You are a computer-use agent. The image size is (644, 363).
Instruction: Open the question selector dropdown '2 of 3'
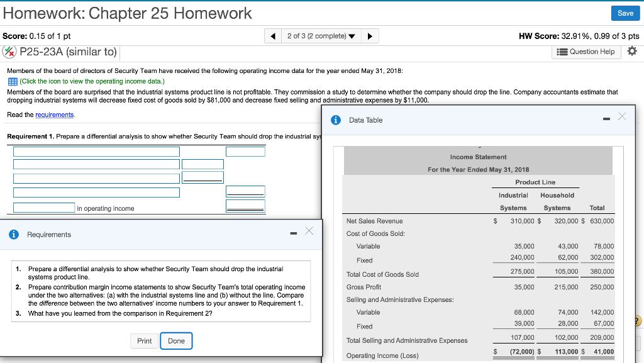[x=321, y=36]
